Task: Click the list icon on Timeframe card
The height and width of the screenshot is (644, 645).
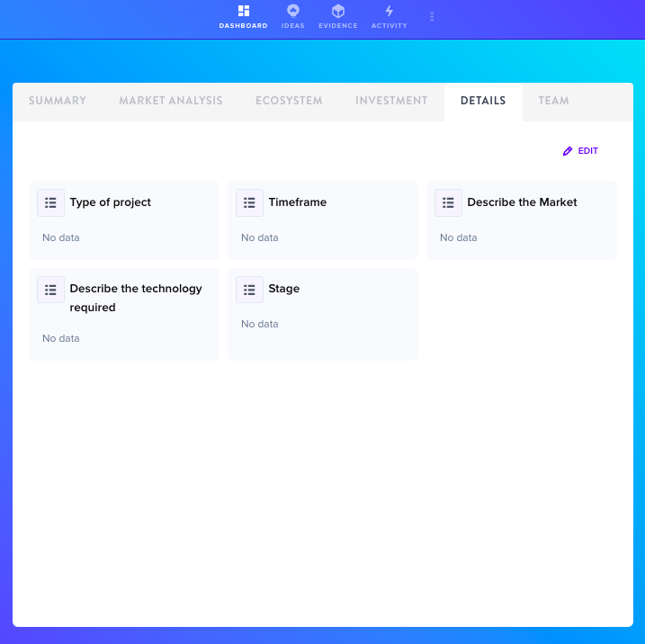Action: 249,202
